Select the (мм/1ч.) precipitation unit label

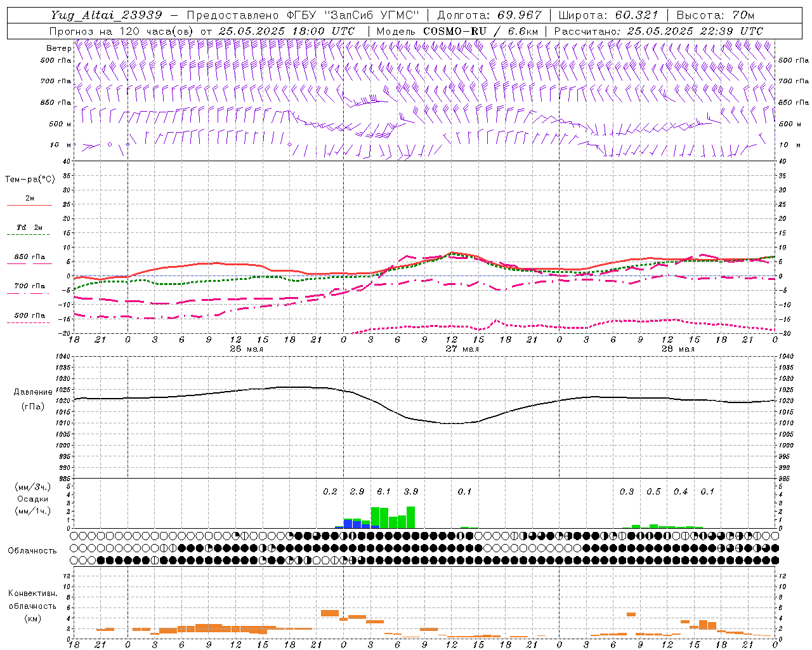click(33, 510)
